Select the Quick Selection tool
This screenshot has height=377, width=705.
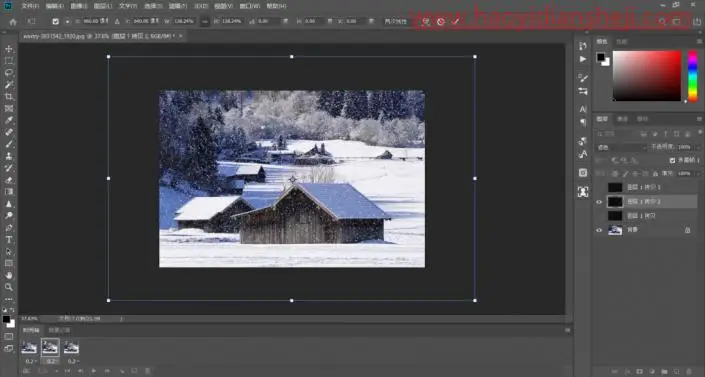point(9,85)
